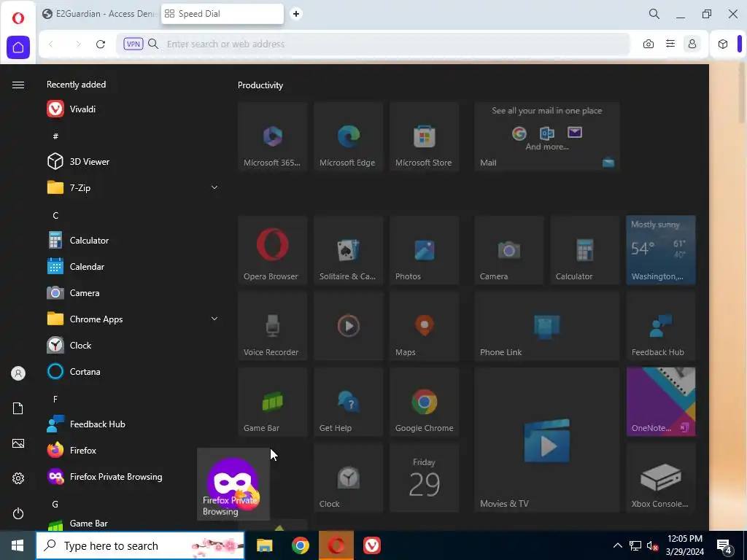Open the Solitaire & Casual Games tile
Screen dimensions: 747x560
pyautogui.click(x=348, y=250)
